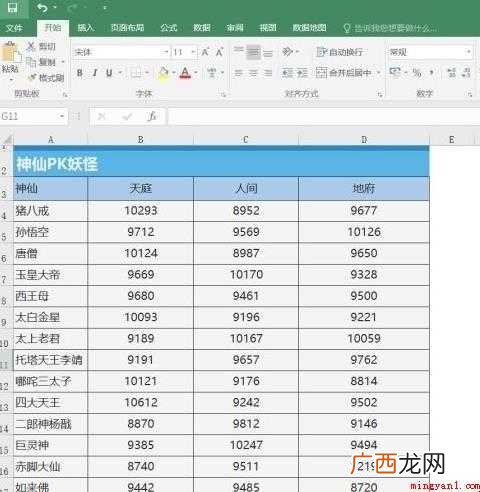Open the font name dropdown arrow
Viewport: 480px width, 492px height.
coord(166,52)
